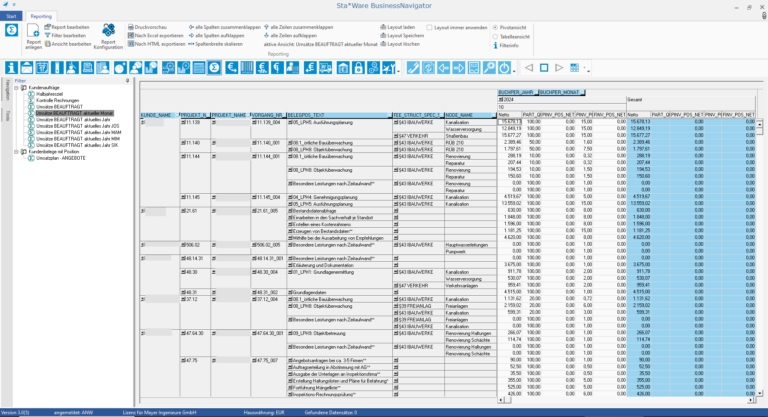
Task: Click the wrench tools toolbar icon
Action: pos(388,68)
